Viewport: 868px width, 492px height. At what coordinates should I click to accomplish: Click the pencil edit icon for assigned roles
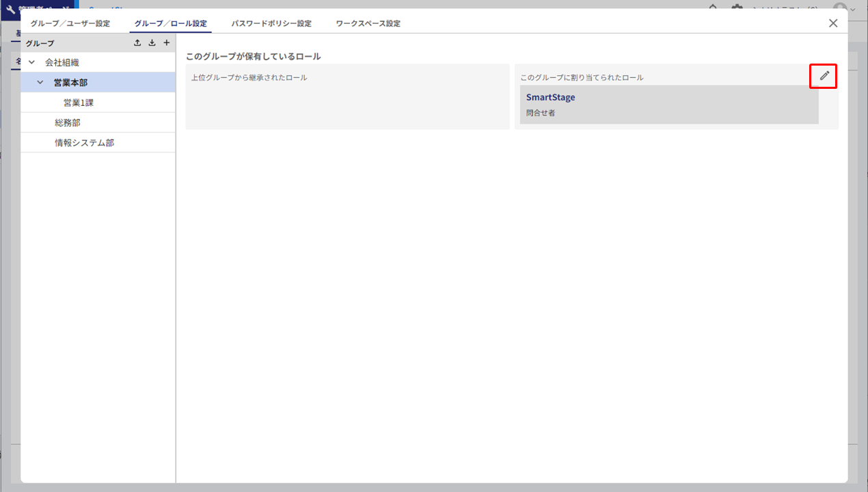(824, 76)
